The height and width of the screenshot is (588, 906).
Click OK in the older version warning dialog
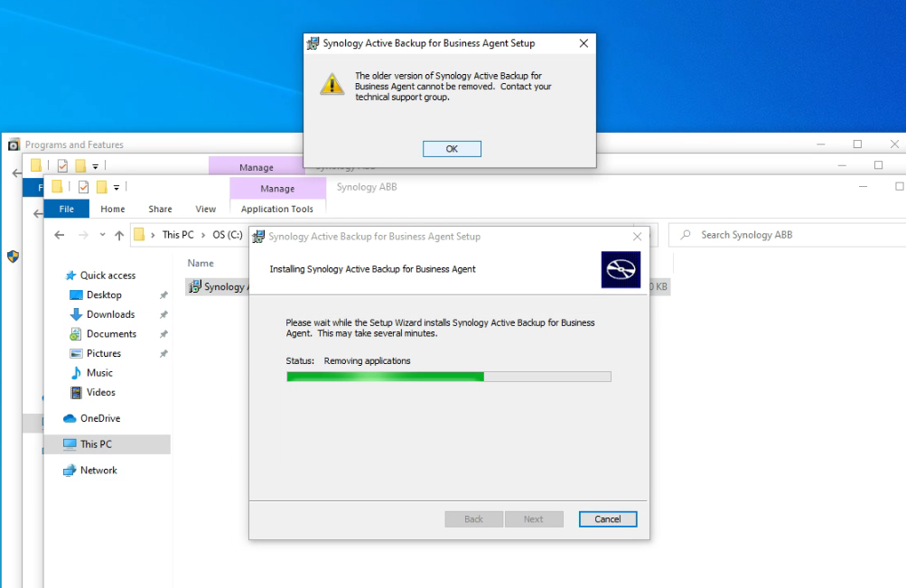[452, 149]
